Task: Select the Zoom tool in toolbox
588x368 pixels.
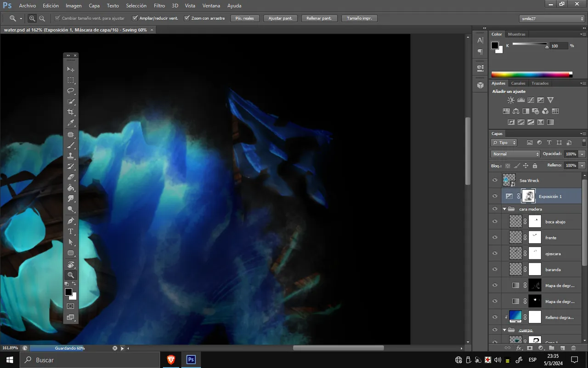Action: pos(71,275)
